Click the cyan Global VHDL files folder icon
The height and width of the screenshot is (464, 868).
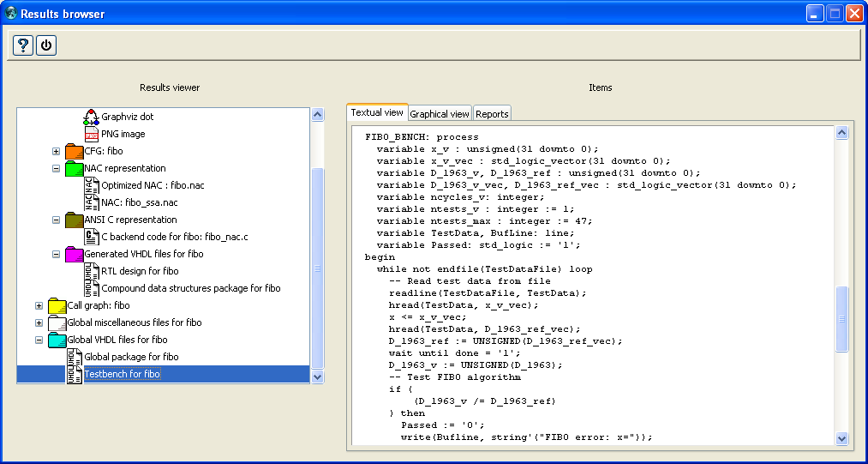pyautogui.click(x=57, y=340)
